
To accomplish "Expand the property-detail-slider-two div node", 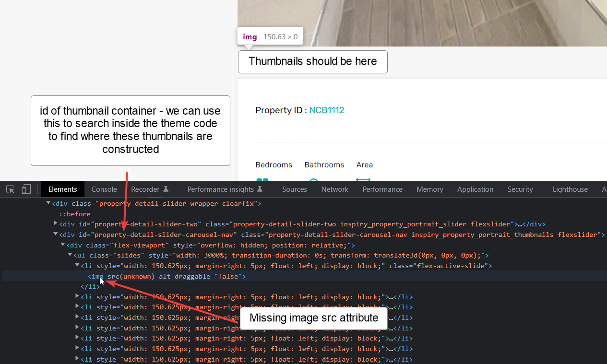I will [x=56, y=224].
